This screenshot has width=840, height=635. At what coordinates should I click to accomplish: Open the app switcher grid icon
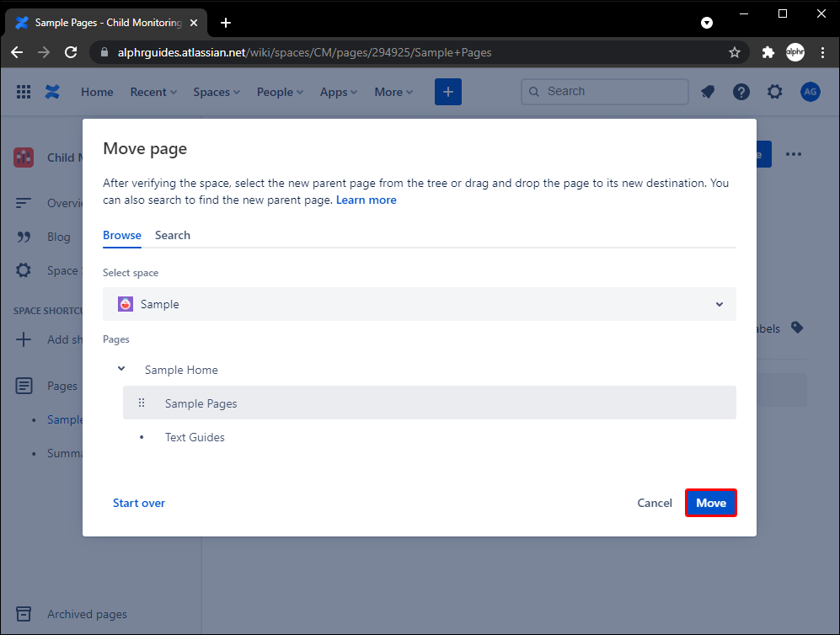point(23,92)
